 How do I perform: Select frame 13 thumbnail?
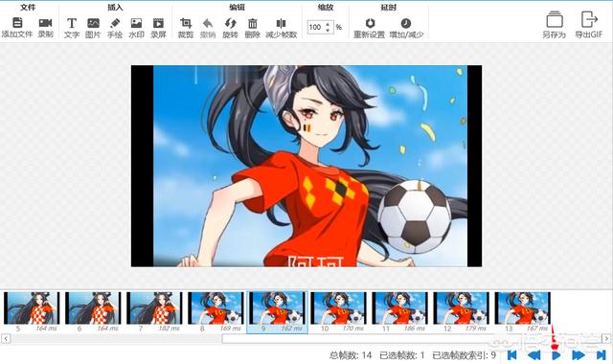[523, 312]
